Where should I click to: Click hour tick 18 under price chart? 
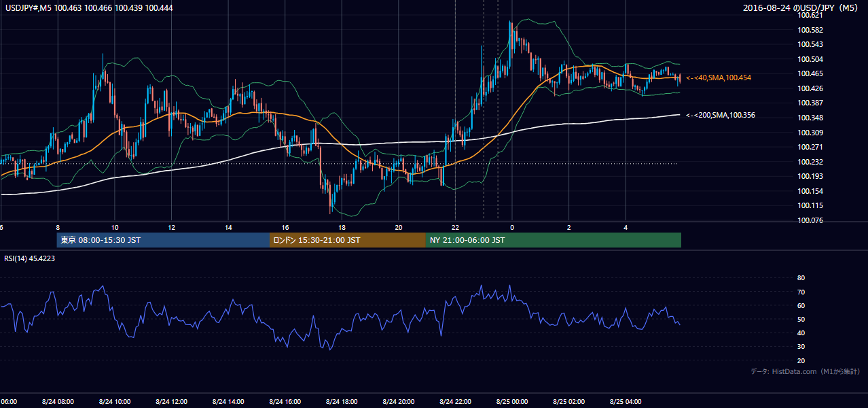(x=342, y=227)
